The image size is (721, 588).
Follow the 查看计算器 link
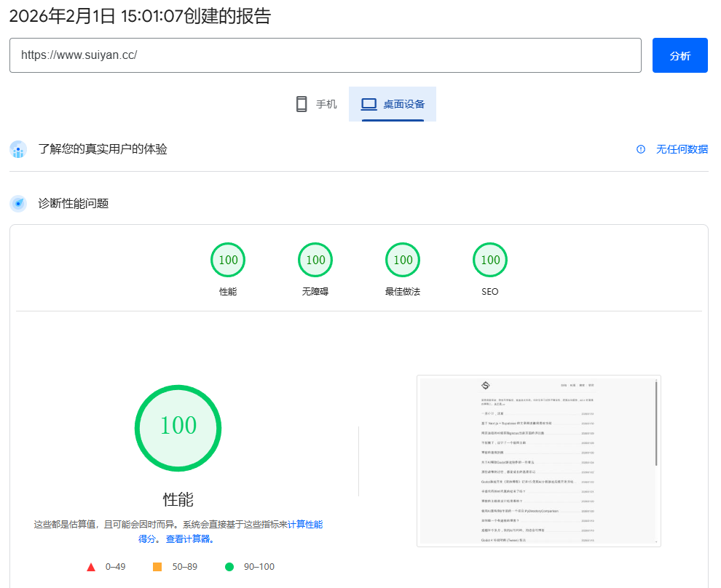[x=189, y=539]
